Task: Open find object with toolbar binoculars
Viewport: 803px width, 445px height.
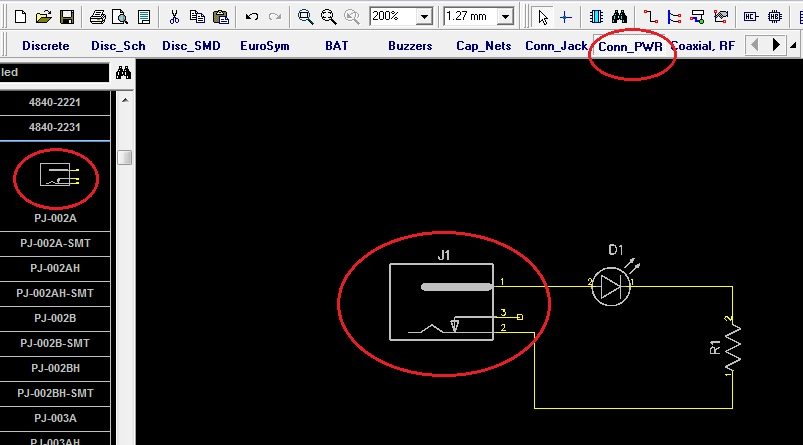Action: (x=619, y=17)
